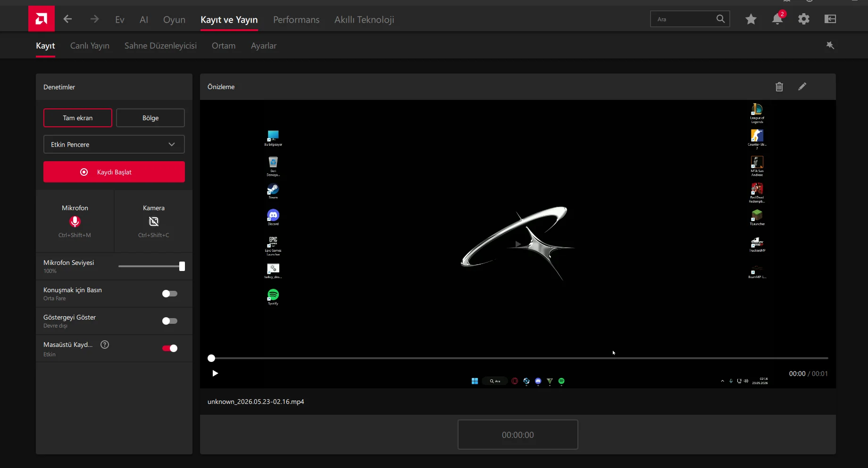
Task: Click Spotify icon in preview desktop
Action: pos(273,296)
